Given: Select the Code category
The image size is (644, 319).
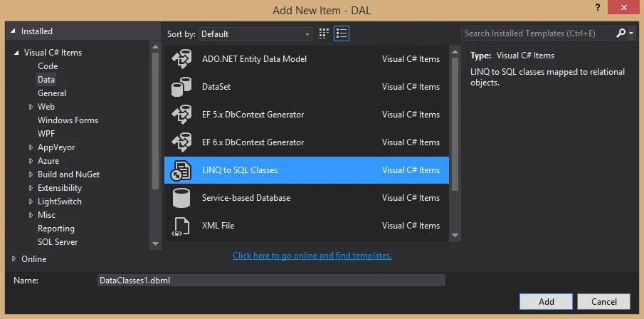Looking at the screenshot, I should 48,66.
